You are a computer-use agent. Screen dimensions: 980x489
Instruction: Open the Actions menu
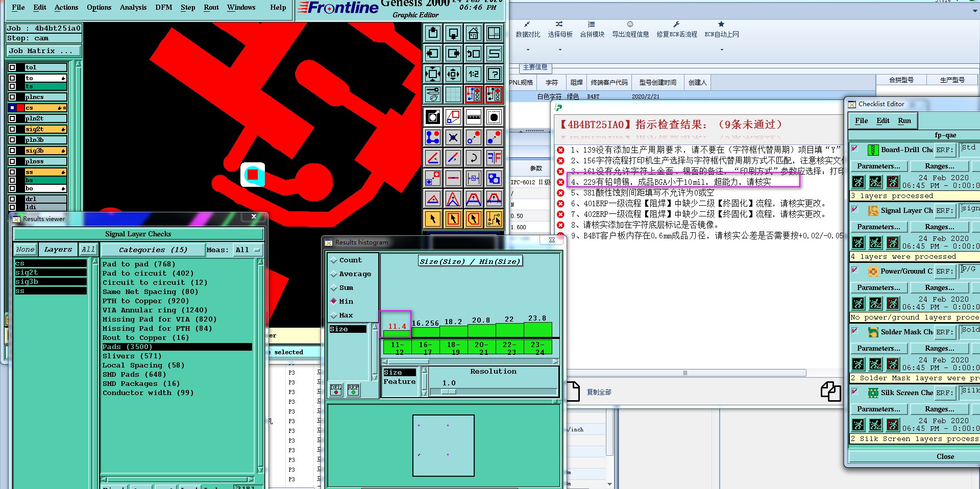[x=66, y=7]
